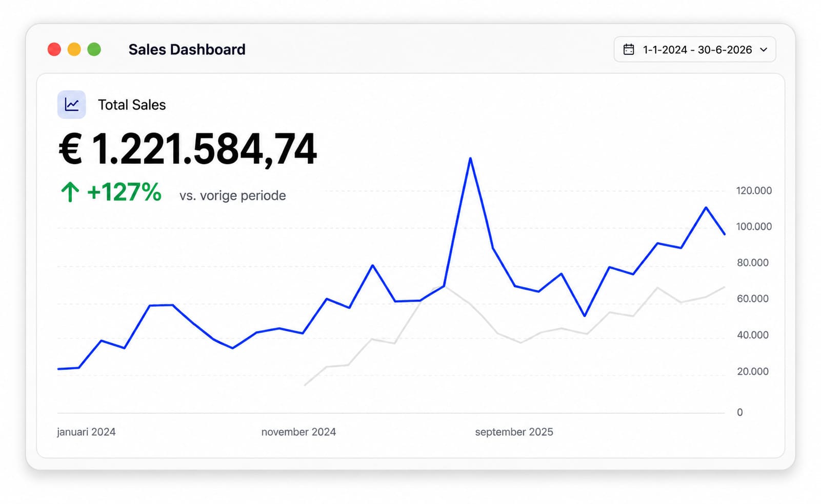Click the 120.000 y-axis label
Image resolution: width=821 pixels, height=504 pixels.
754,191
